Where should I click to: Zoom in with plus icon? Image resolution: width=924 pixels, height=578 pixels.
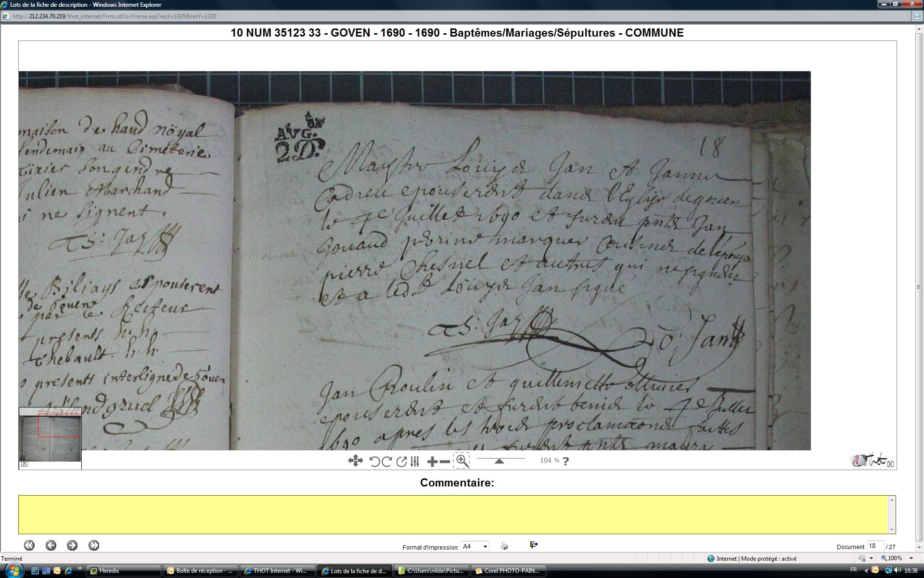pos(432,461)
